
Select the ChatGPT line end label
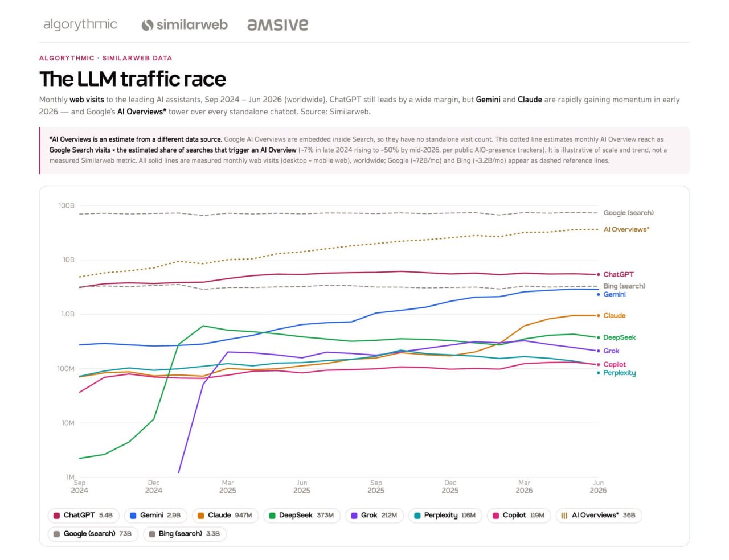point(619,274)
